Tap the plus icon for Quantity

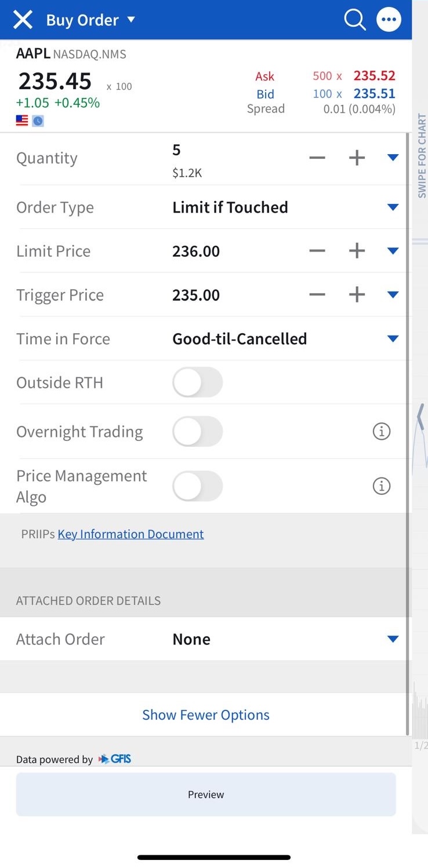tap(357, 158)
